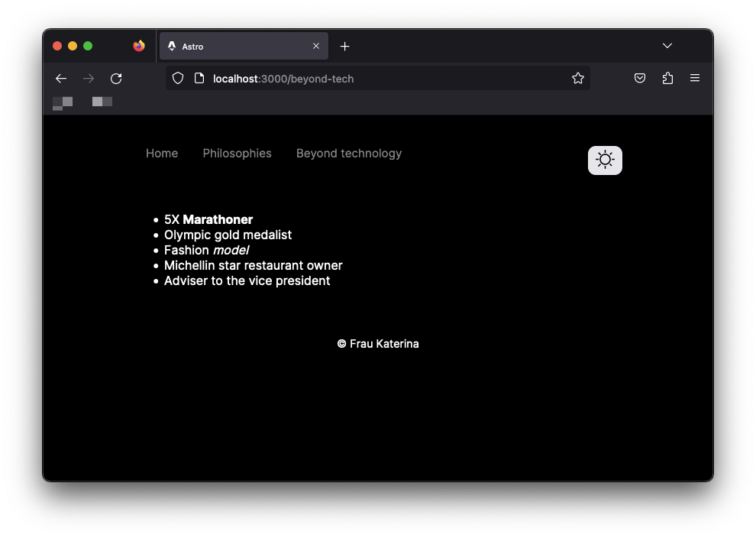Screen dimensions: 756x538
Task: Click the green maximize traffic-light button
Action: tap(88, 45)
